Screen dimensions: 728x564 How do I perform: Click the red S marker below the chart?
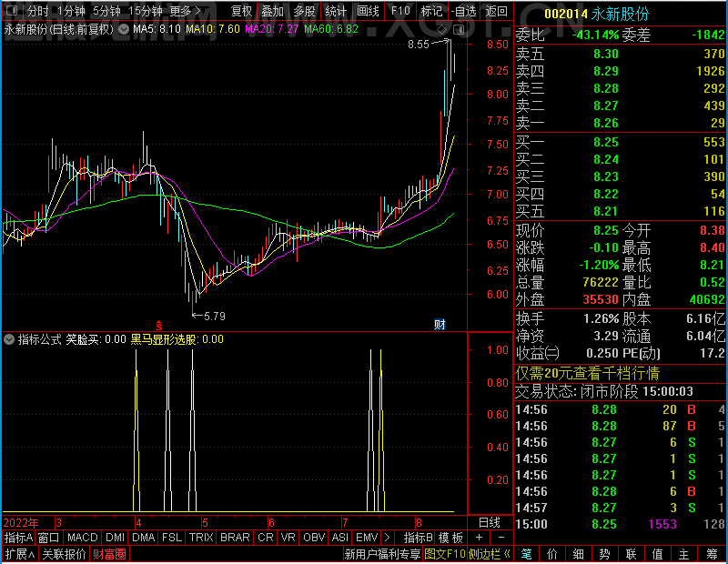[158, 326]
